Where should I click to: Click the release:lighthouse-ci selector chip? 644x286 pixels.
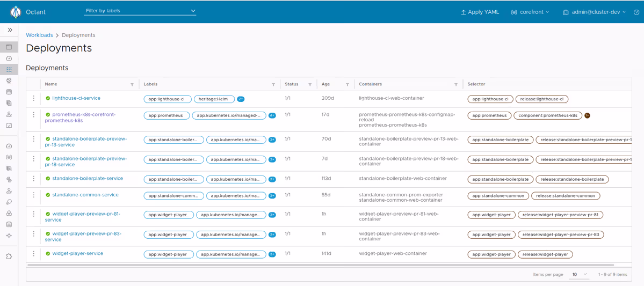tap(542, 99)
